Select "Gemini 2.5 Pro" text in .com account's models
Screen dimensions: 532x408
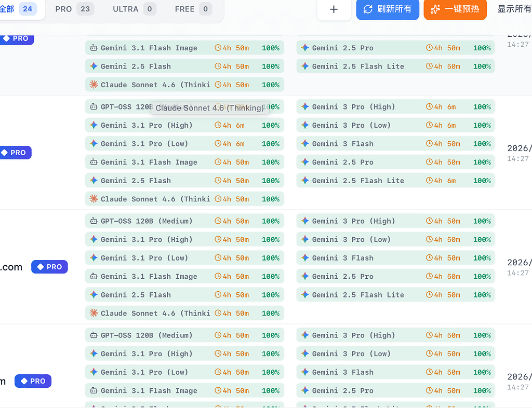[343, 277]
